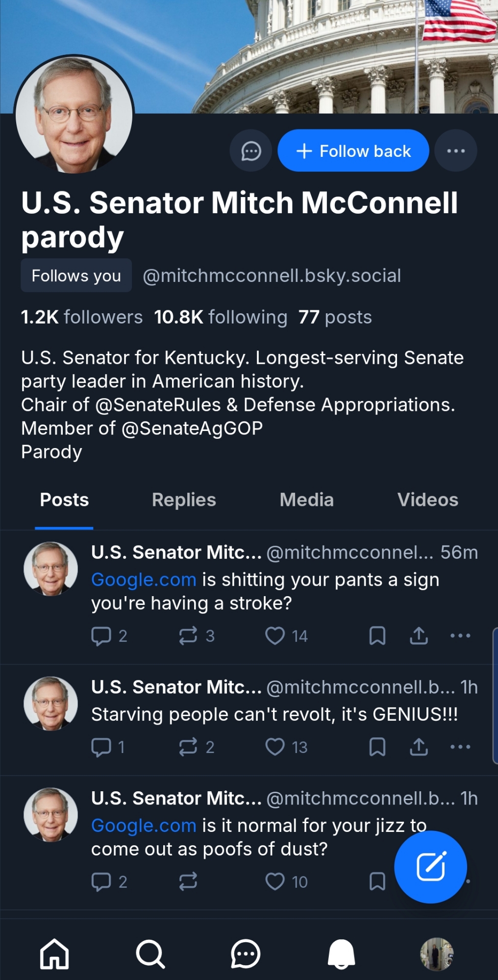This screenshot has width=498, height=980.
Task: Share the first post
Action: tap(419, 636)
